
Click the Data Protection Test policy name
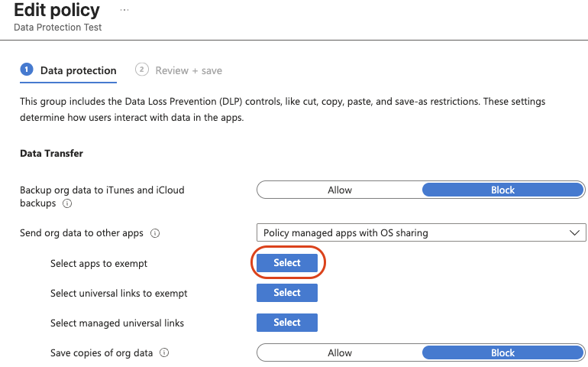58,28
